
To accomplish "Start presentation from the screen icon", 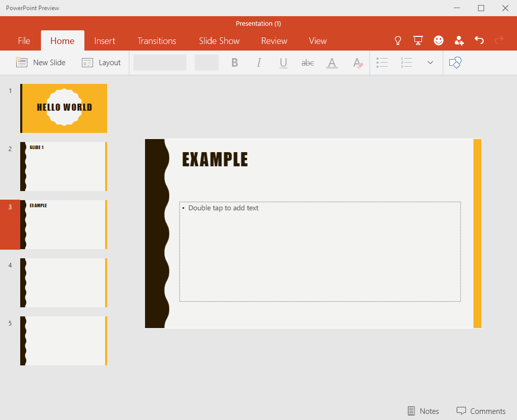I will [x=418, y=40].
